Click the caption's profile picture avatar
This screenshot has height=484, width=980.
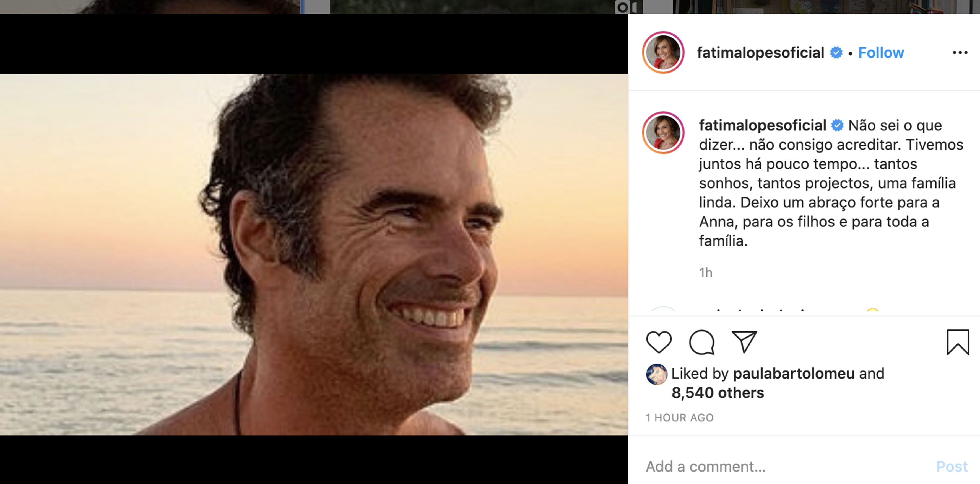coord(663,133)
